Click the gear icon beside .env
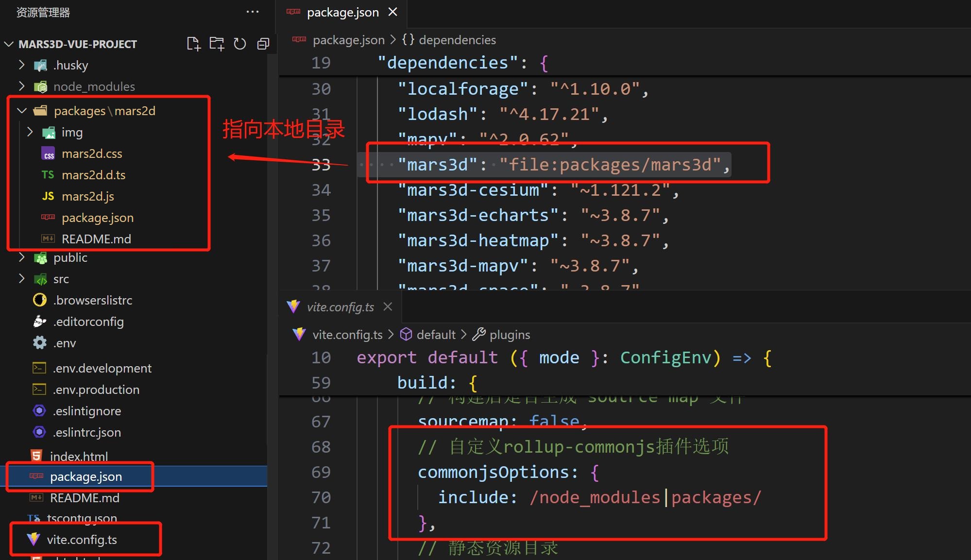Viewport: 971px width, 560px height. (x=40, y=343)
